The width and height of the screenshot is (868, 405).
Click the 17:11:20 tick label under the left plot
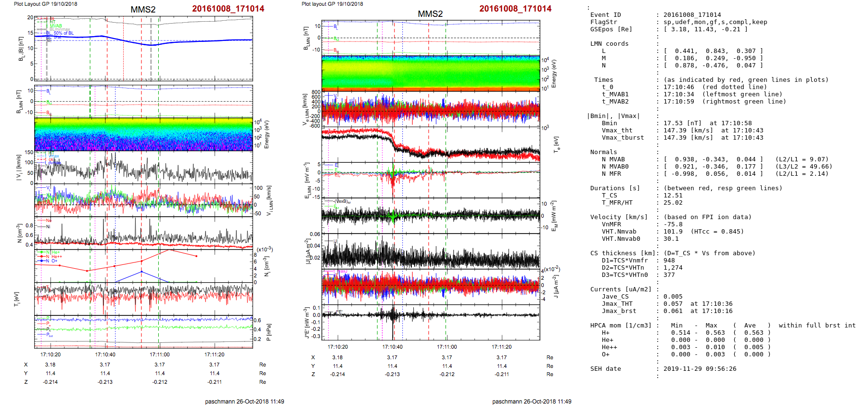(x=215, y=354)
